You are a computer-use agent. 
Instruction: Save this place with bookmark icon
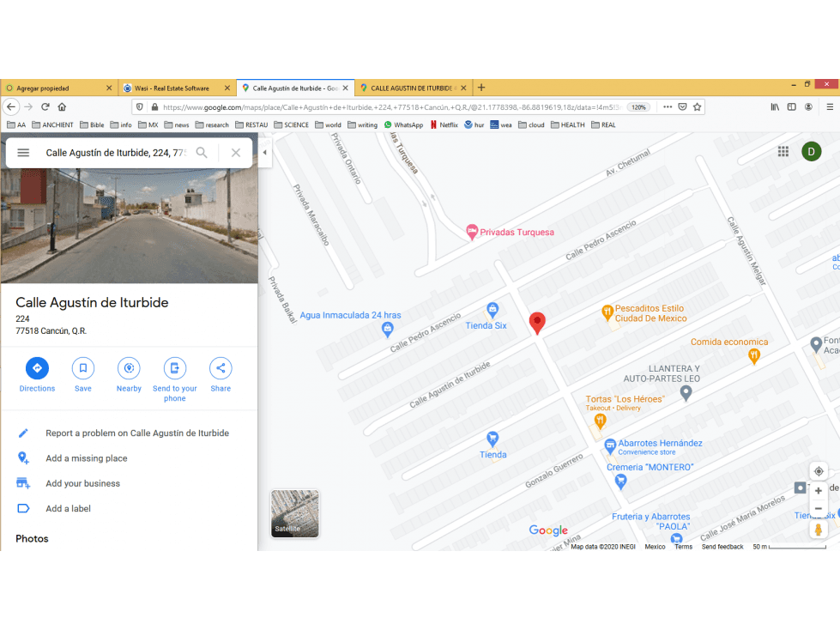tap(83, 368)
